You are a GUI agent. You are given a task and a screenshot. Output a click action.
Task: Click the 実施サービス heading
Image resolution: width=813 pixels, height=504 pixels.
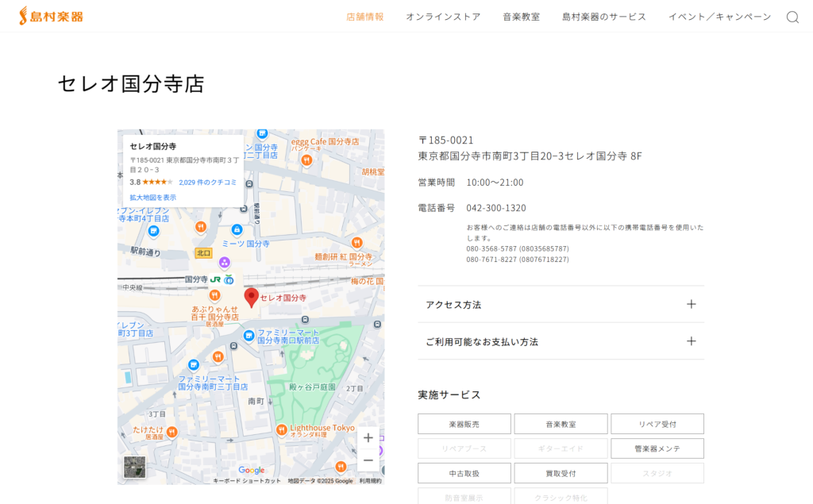coord(449,394)
